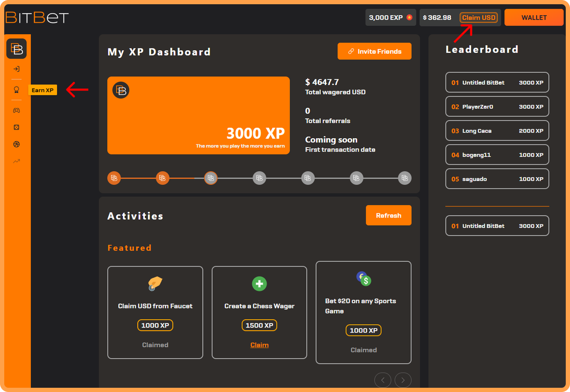570x392 pixels.
Task: Click the trending chart icon in the sidebar
Action: click(x=17, y=162)
